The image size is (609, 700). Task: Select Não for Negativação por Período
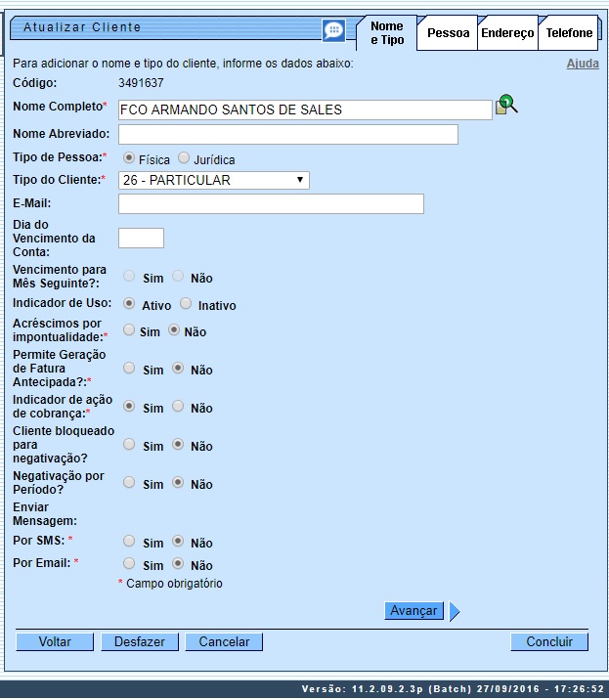click(178, 482)
